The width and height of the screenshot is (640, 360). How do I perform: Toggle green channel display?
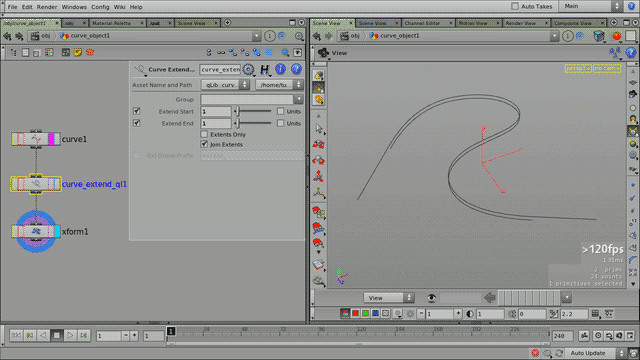pyautogui.click(x=365, y=313)
